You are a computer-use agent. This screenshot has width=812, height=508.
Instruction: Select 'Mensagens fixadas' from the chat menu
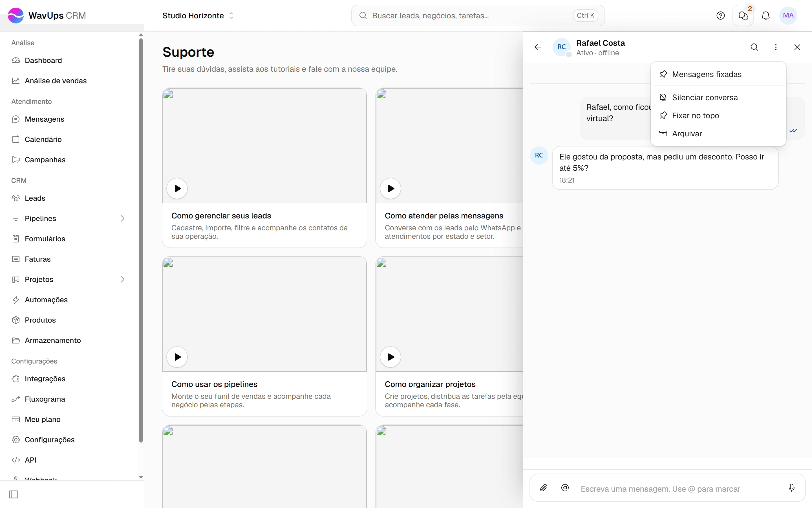coord(718,74)
